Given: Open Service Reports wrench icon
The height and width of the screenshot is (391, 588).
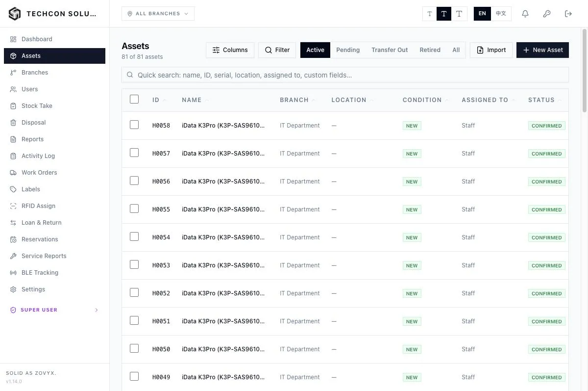Looking at the screenshot, I should [13, 256].
